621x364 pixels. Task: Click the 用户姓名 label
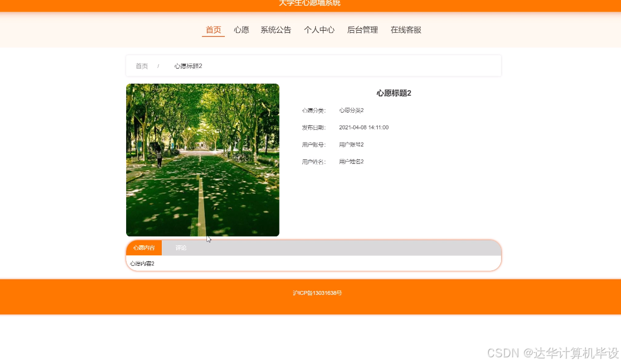(314, 162)
